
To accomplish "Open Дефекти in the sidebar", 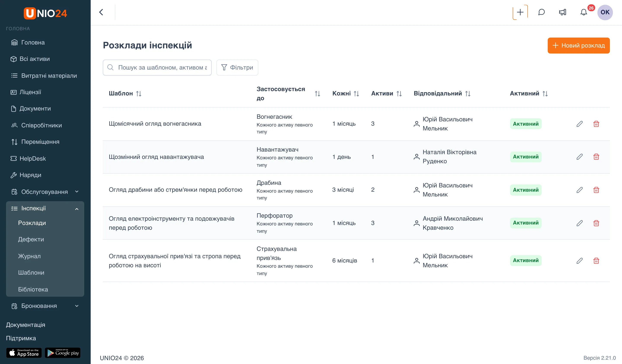I will pos(31,239).
